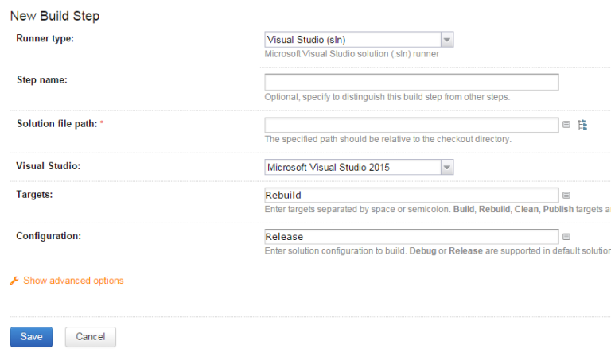Expand the Visual Studio version dropdown
The height and width of the screenshot is (364, 611).
click(358, 167)
